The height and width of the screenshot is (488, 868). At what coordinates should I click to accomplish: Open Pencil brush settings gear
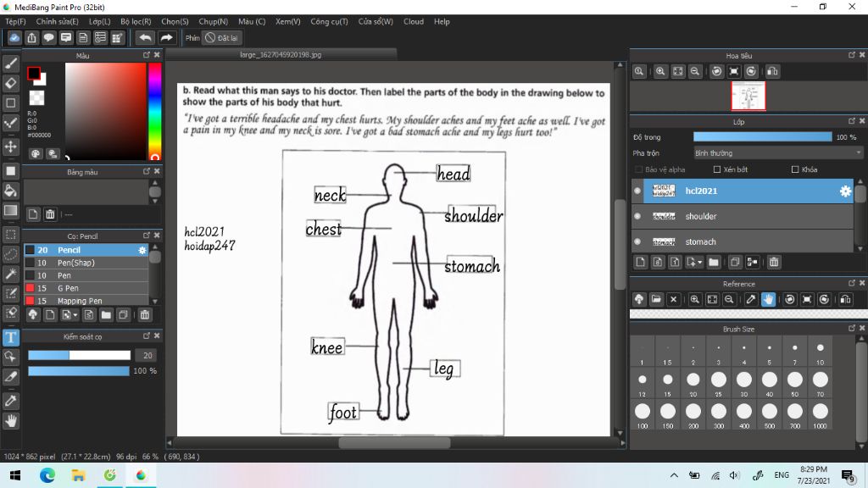click(142, 250)
